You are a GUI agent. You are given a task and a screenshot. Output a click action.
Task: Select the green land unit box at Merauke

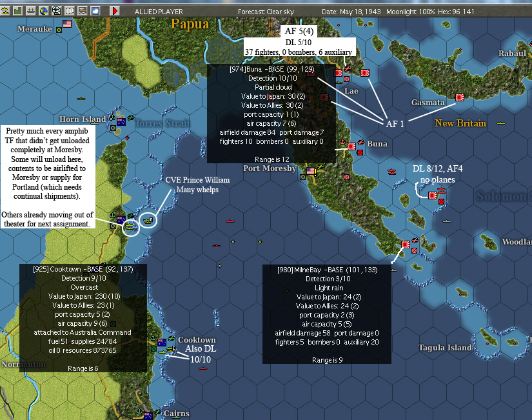click(x=59, y=30)
